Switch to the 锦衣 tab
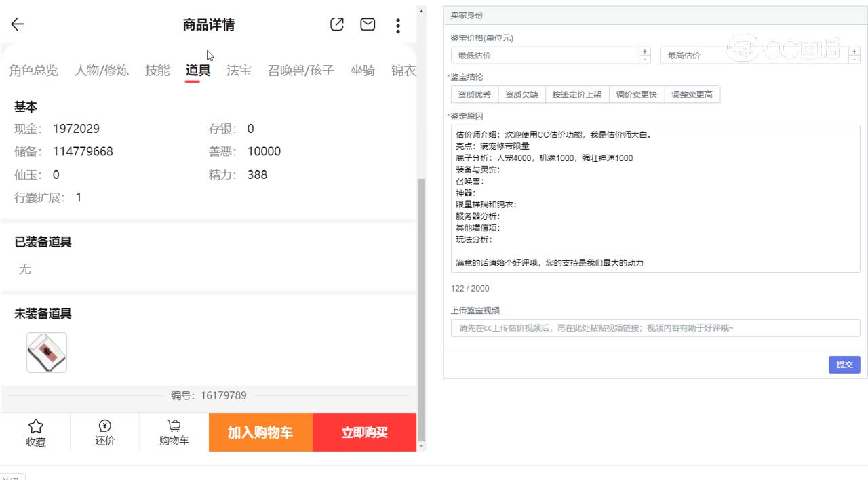Image resolution: width=868 pixels, height=480 pixels. (x=403, y=71)
